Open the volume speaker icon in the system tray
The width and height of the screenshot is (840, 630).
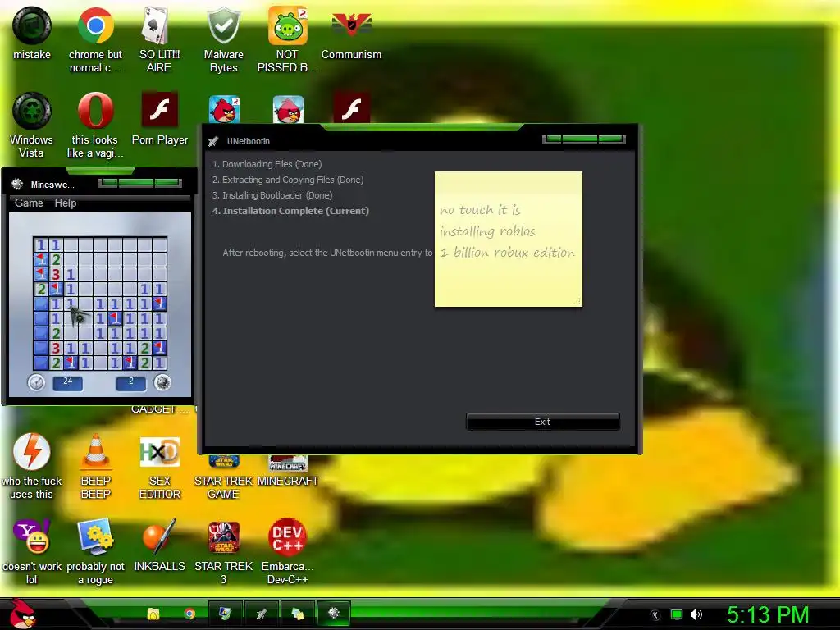(x=696, y=614)
